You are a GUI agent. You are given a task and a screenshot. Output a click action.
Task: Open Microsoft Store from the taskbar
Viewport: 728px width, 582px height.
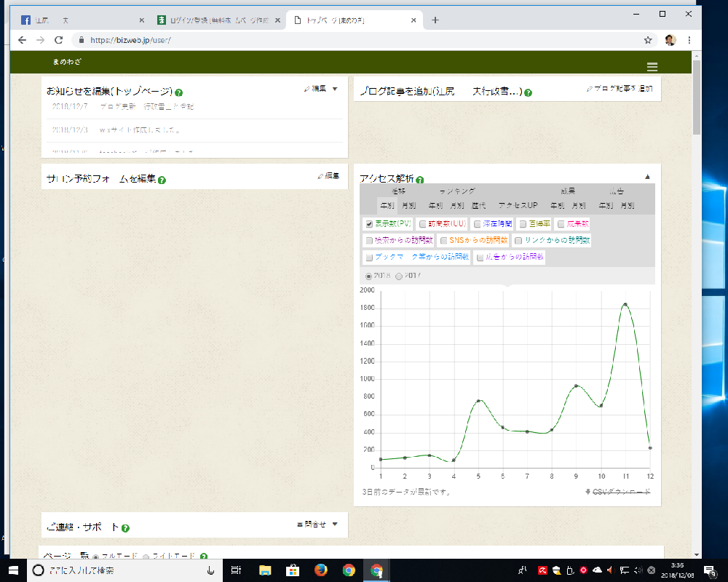(x=293, y=570)
